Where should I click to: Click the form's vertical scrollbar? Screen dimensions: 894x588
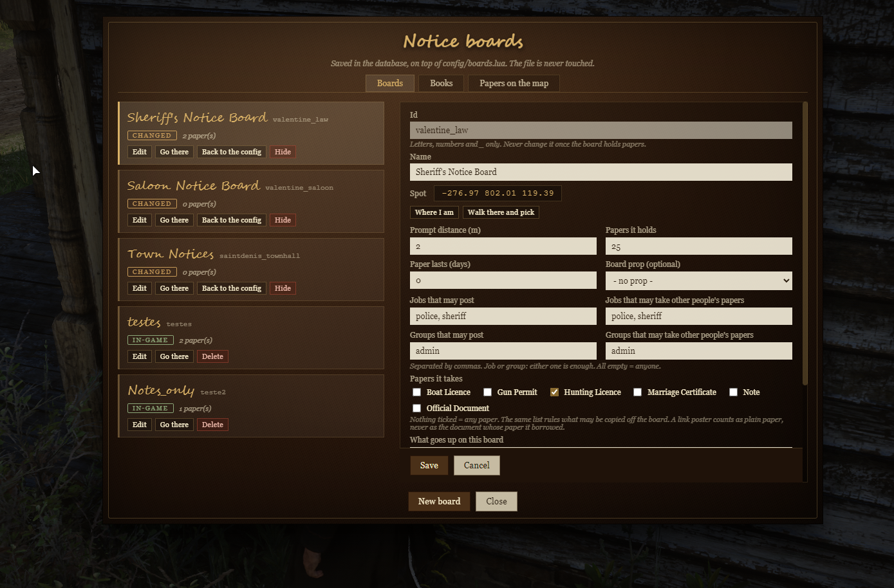click(x=805, y=243)
